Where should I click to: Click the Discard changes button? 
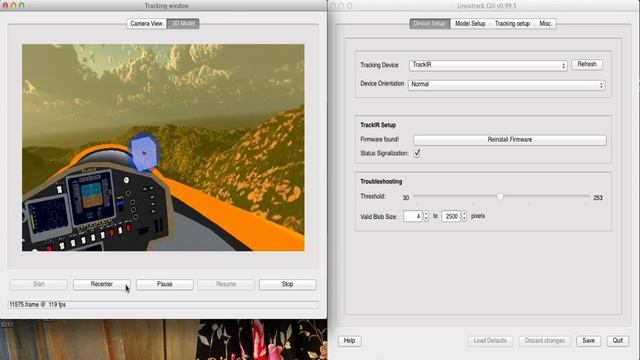pyautogui.click(x=544, y=341)
